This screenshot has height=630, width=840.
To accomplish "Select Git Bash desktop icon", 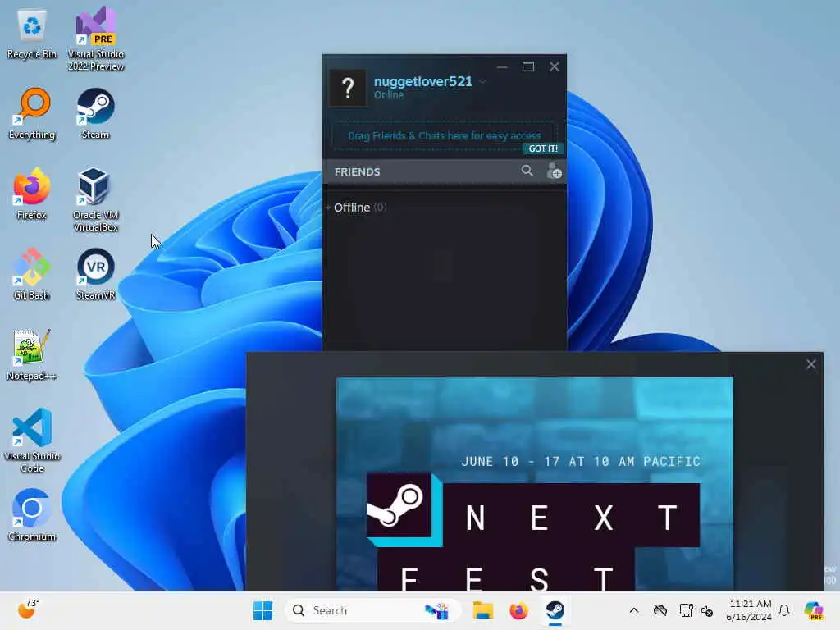I will [32, 274].
